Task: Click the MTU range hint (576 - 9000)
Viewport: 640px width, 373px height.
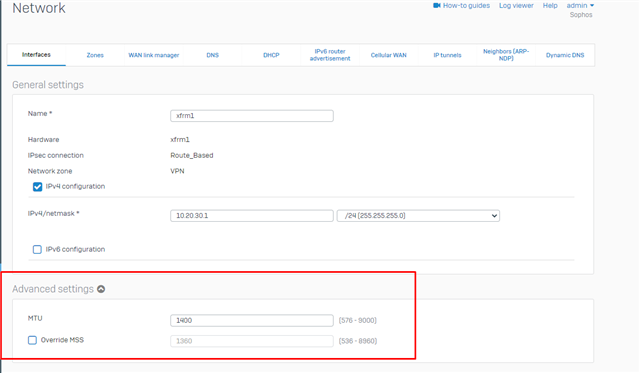Action: [x=358, y=320]
